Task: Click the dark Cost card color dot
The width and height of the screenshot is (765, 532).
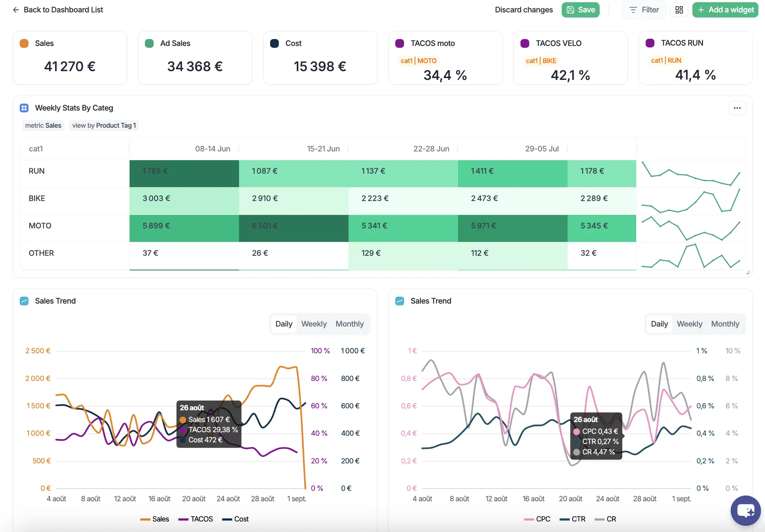Action: 274,43
